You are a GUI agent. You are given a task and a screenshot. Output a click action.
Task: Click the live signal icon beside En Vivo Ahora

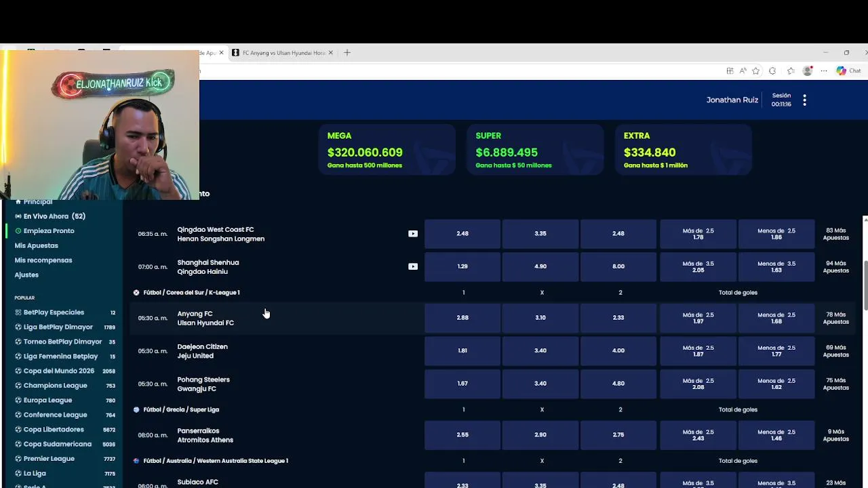(18, 216)
